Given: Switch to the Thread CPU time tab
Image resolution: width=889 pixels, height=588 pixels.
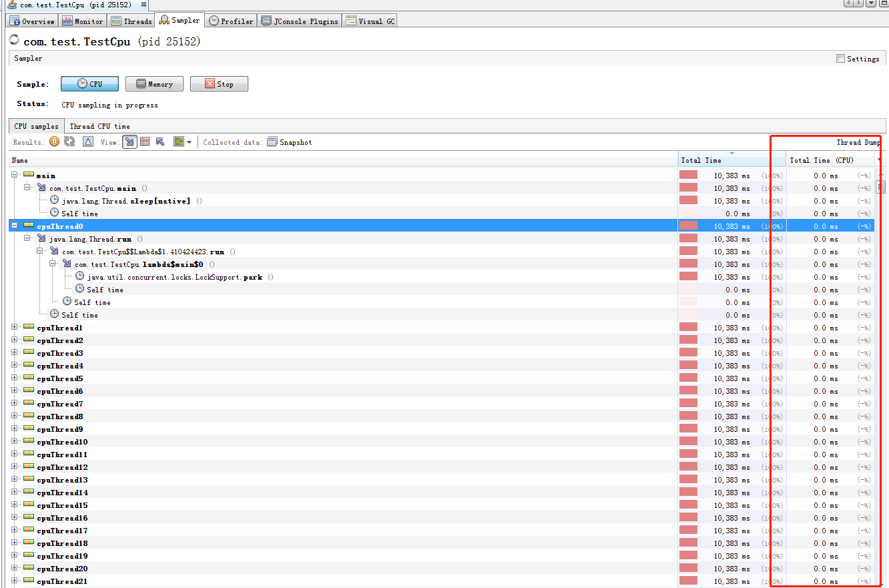Looking at the screenshot, I should [x=99, y=126].
